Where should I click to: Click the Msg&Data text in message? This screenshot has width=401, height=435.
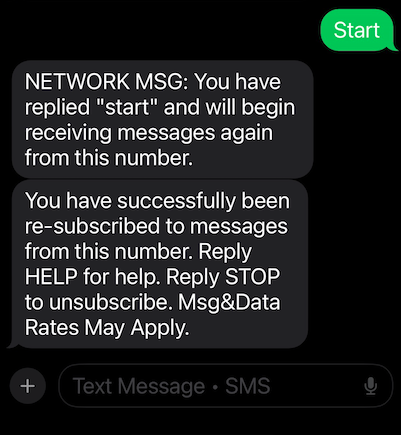(x=229, y=303)
